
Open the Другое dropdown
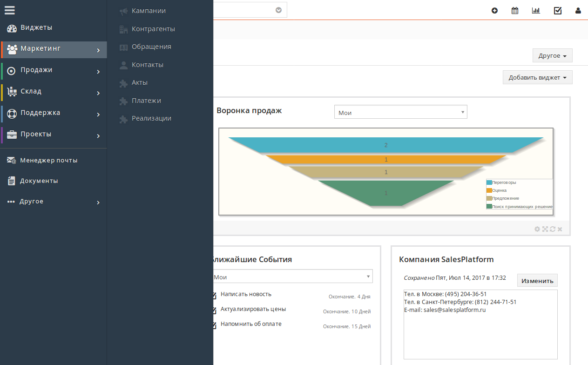[552, 55]
